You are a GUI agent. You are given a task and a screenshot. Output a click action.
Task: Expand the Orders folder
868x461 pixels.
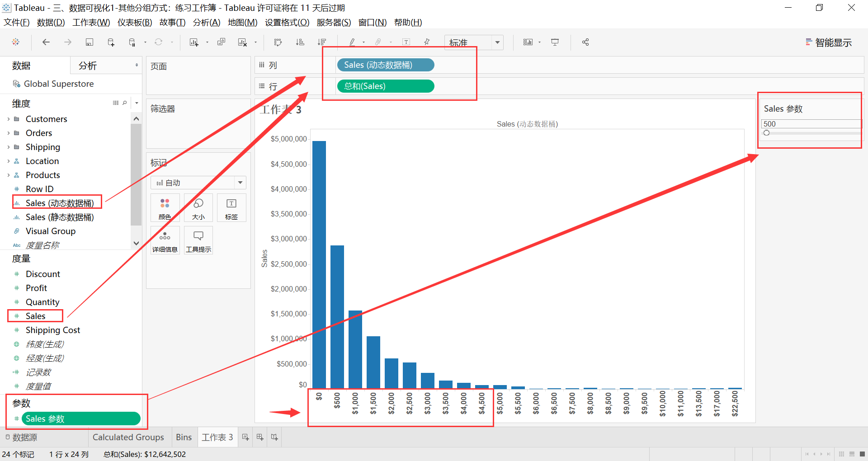[x=8, y=133]
